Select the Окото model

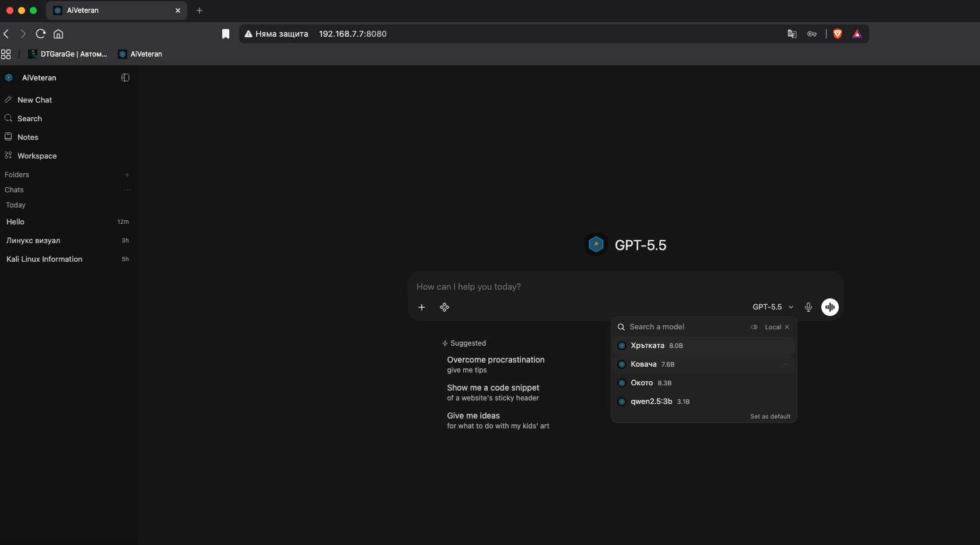pos(704,383)
